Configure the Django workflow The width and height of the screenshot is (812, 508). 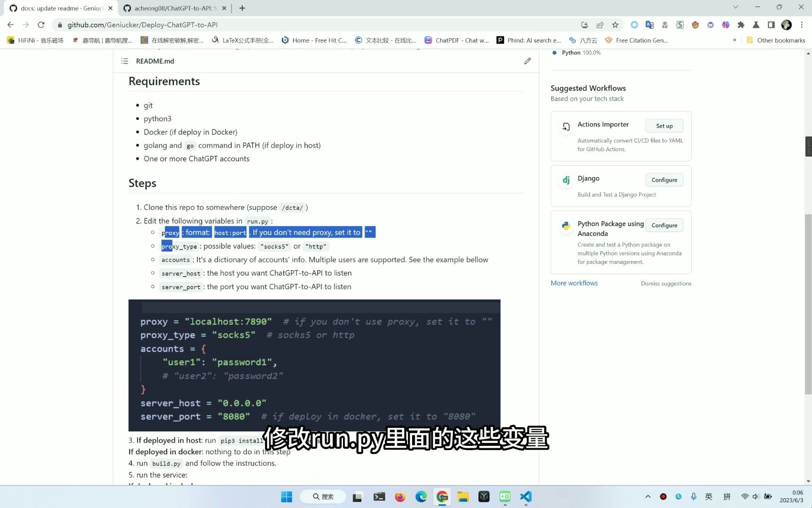click(x=664, y=180)
